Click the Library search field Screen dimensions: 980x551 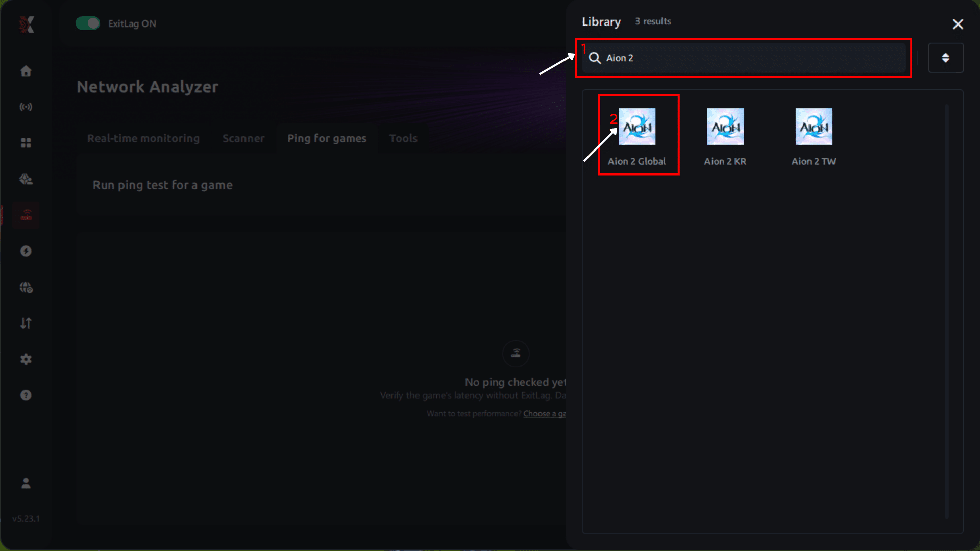(x=744, y=58)
